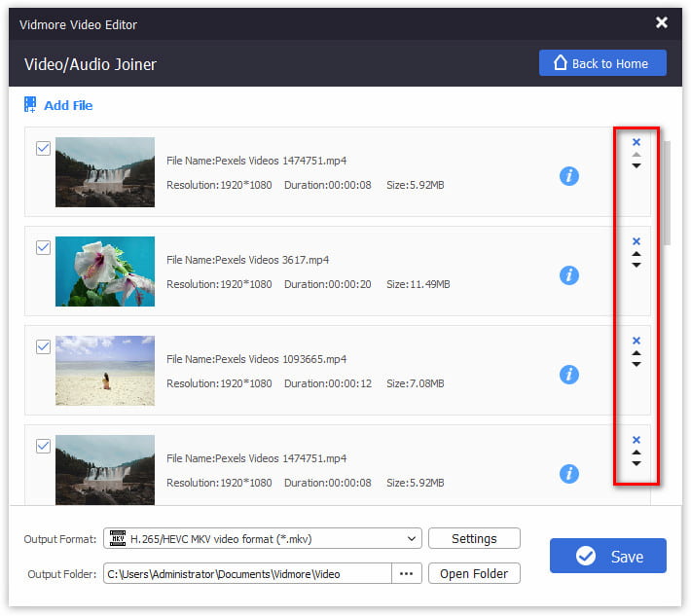Click Back to Home button
The height and width of the screenshot is (616, 691).
coord(602,63)
